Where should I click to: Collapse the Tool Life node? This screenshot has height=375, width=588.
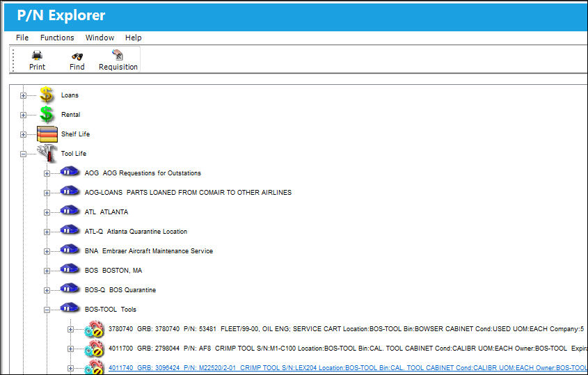[23, 154]
